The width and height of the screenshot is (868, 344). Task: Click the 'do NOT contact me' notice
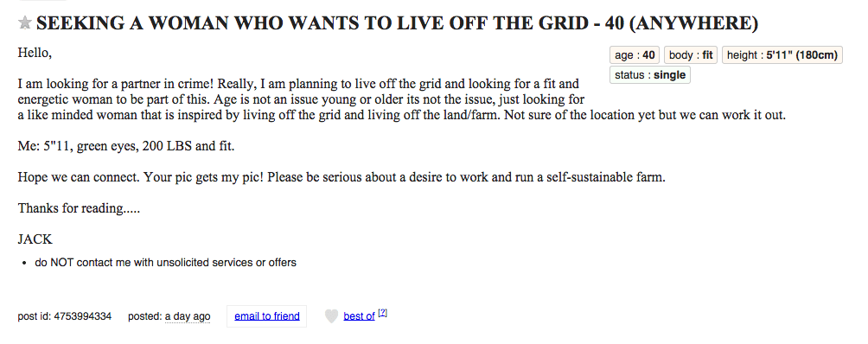pos(165,263)
